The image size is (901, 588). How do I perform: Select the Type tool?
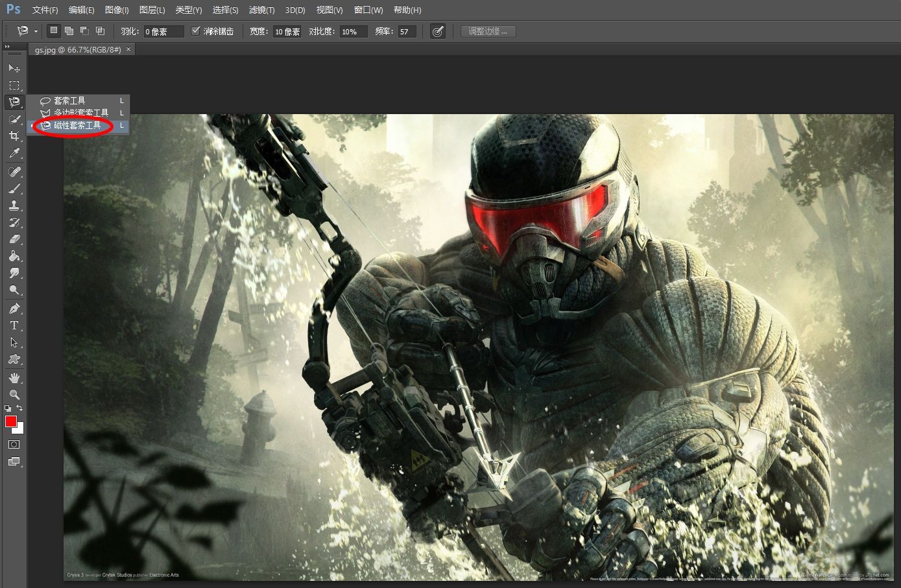[x=14, y=325]
